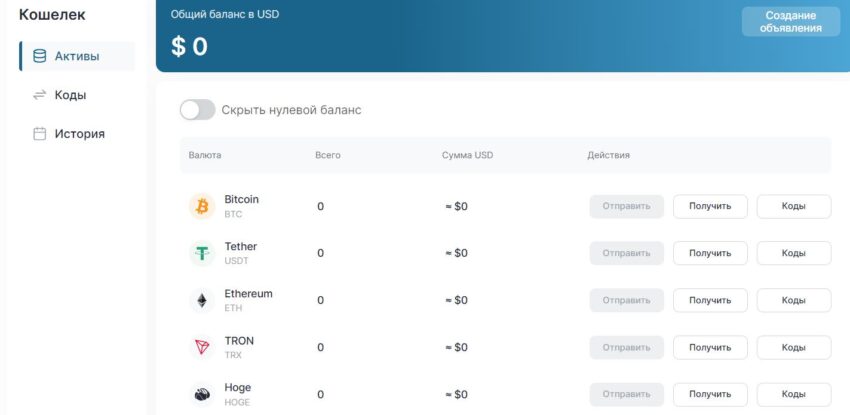Open Коды for TRON
Image resolution: width=850 pixels, height=415 pixels.
click(x=793, y=347)
